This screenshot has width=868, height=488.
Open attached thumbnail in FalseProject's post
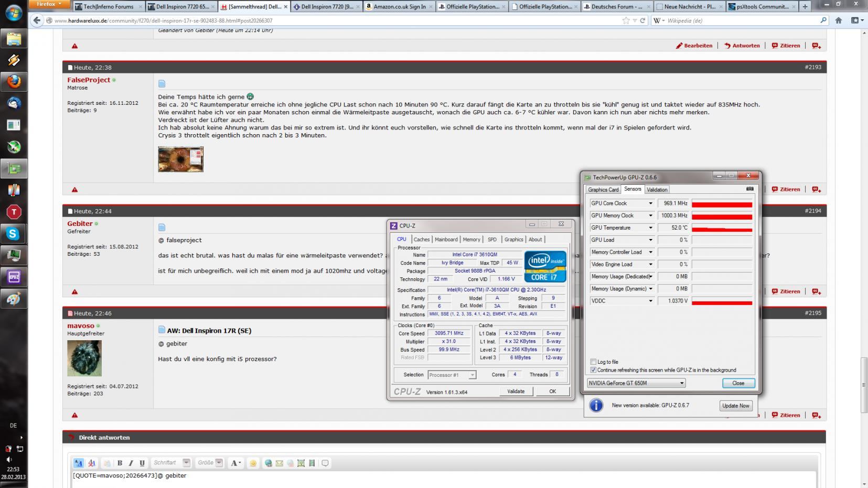180,159
